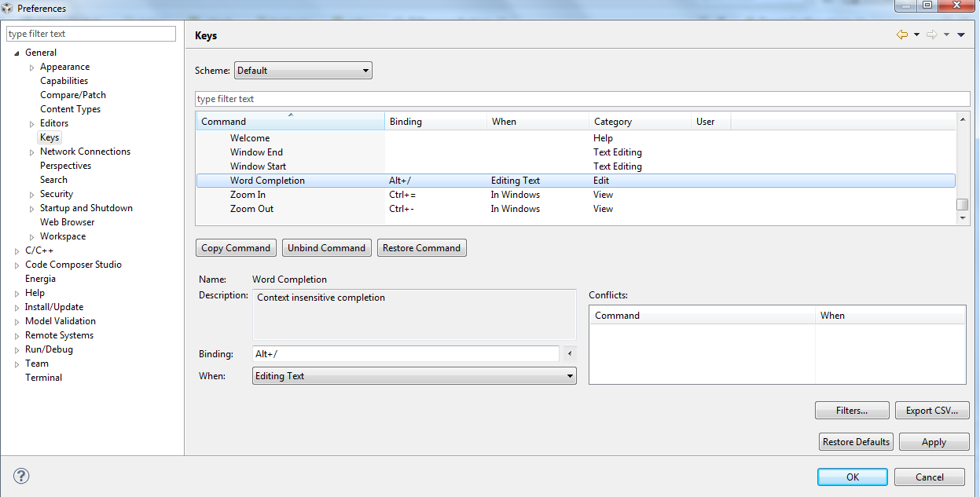This screenshot has width=980, height=497.
Task: Select Remote Systems in the tree
Action: pos(59,335)
